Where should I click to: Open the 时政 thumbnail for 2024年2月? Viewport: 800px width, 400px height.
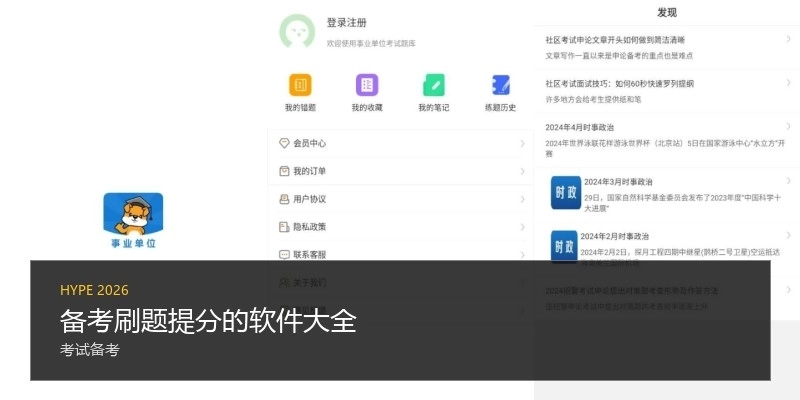click(564, 245)
